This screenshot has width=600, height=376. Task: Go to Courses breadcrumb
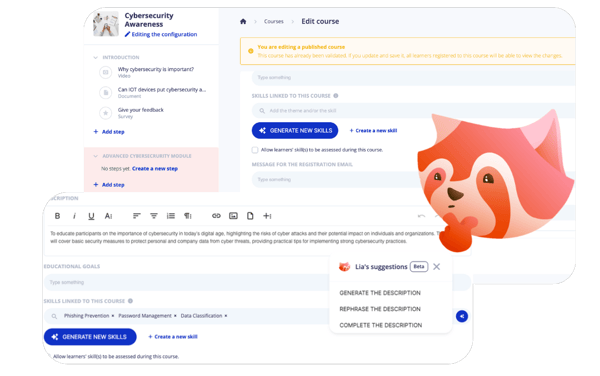274,21
